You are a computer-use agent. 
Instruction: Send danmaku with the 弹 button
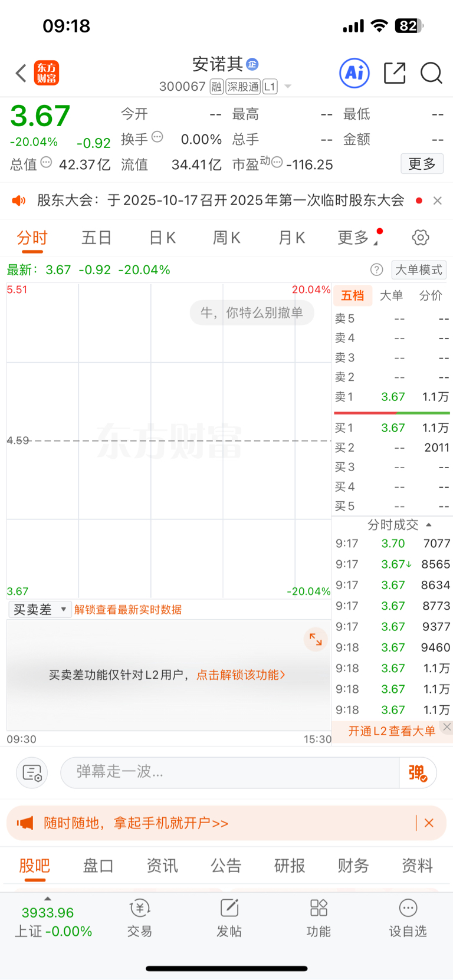tap(418, 772)
